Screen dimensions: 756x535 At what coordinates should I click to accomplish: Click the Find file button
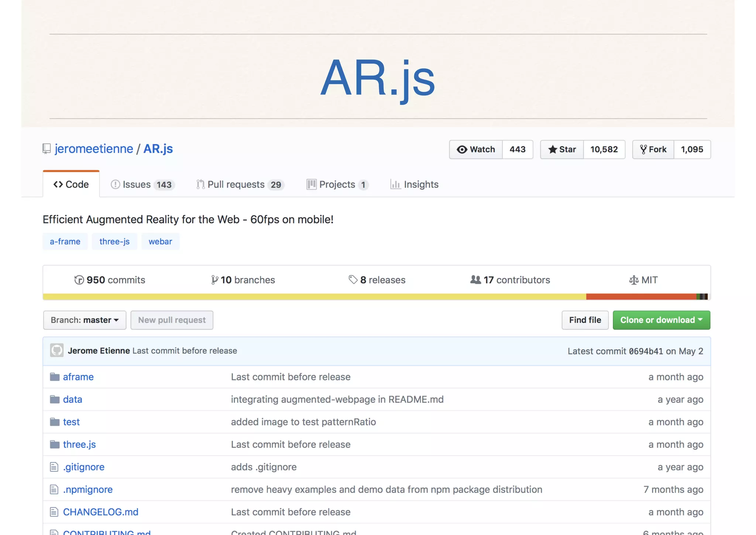(585, 320)
